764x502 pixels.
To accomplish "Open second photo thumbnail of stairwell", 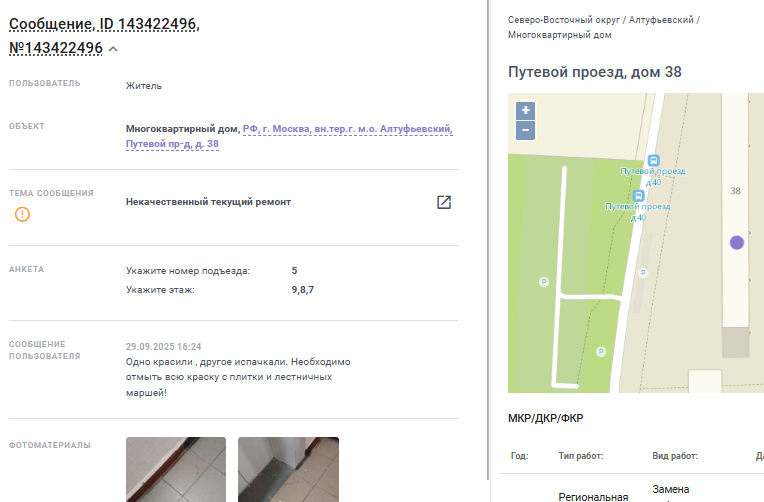I will coord(288,469).
